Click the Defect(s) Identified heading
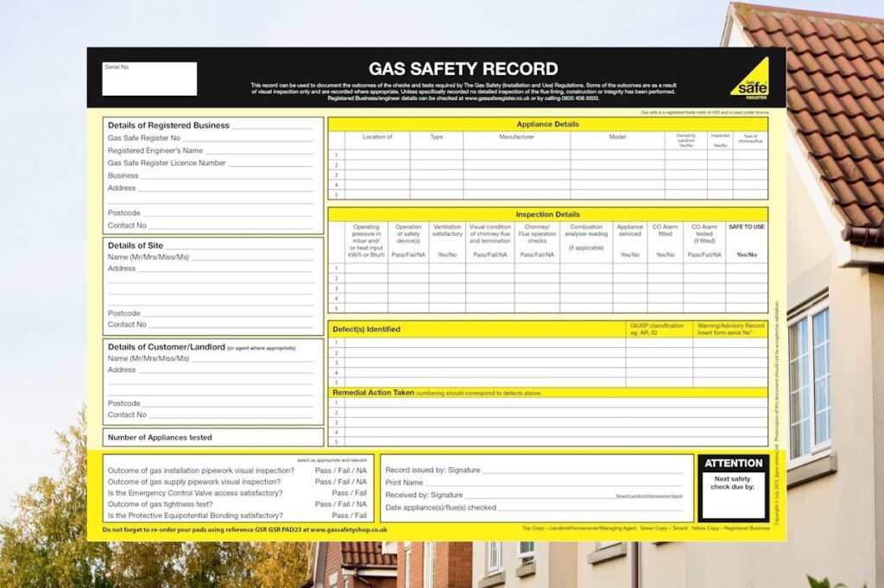Screen dimensions: 884x588 [x=366, y=329]
